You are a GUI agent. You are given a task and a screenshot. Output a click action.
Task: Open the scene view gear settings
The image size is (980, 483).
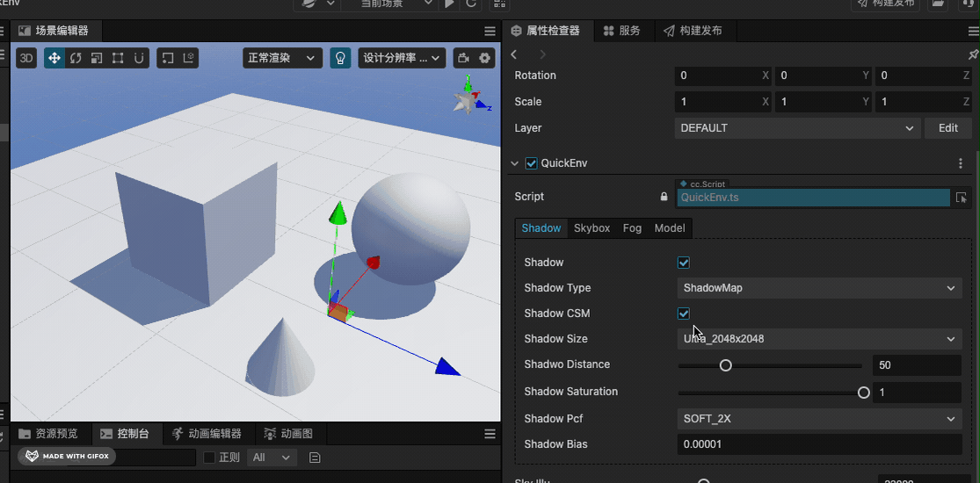click(x=484, y=58)
